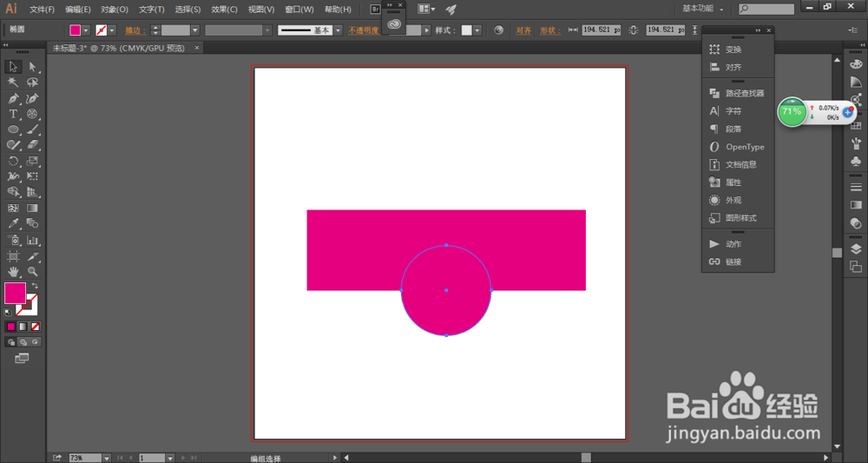
Task: Select the Artboard tool
Action: [x=13, y=256]
